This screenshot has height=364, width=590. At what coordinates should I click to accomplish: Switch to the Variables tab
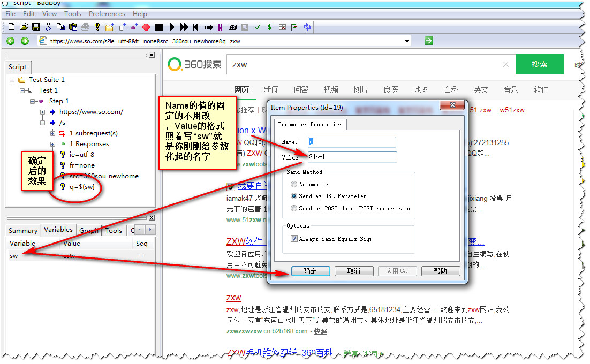58,230
